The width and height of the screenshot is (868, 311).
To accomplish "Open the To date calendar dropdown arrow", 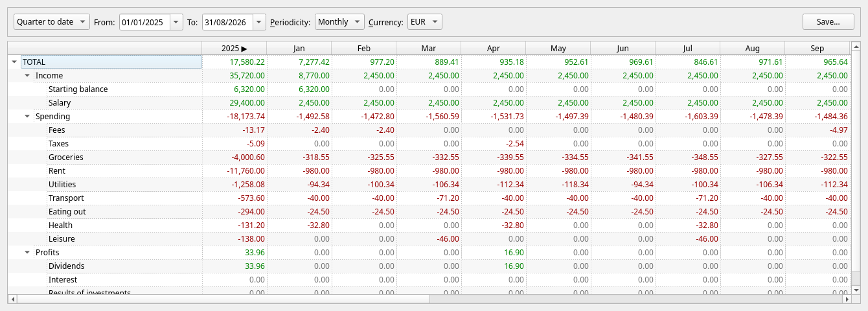I will pyautogui.click(x=260, y=21).
